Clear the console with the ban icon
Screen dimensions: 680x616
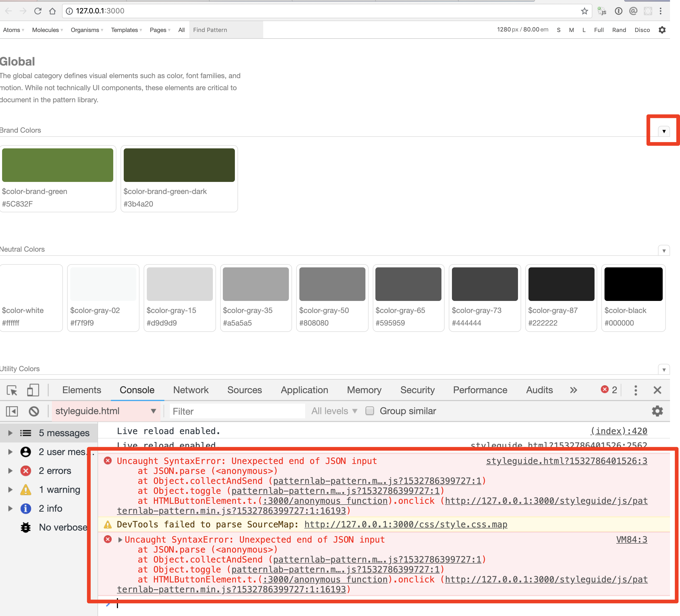[34, 411]
